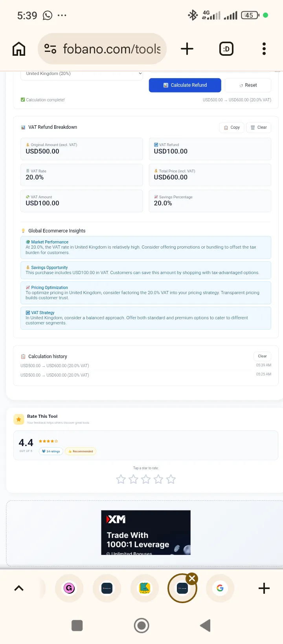
Task: Rate the tool two stars
Action: coord(134,479)
